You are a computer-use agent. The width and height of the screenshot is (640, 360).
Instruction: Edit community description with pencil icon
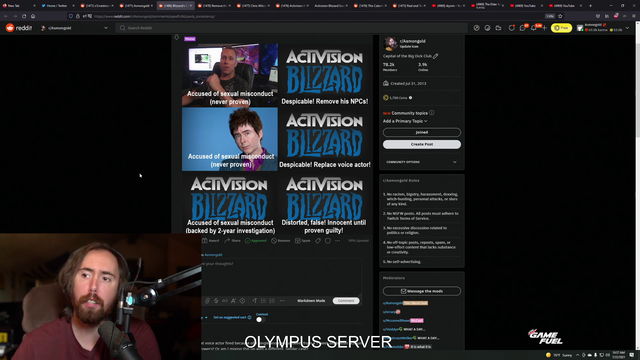436,56
